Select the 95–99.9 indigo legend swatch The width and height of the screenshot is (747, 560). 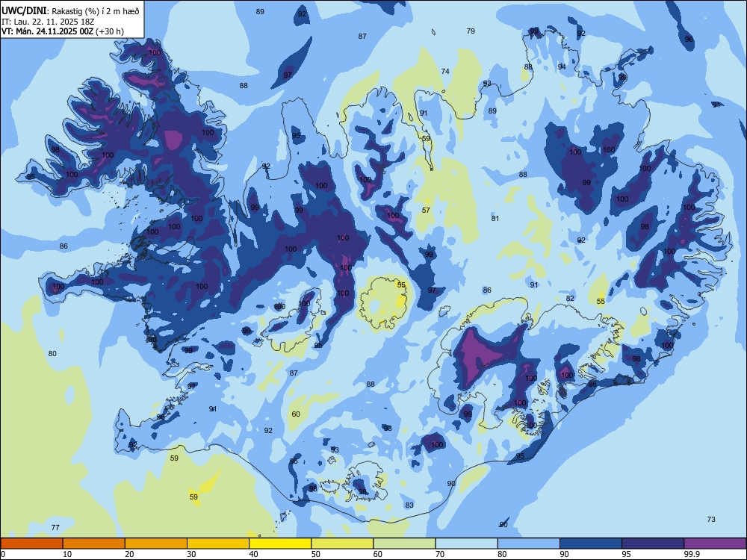653,544
